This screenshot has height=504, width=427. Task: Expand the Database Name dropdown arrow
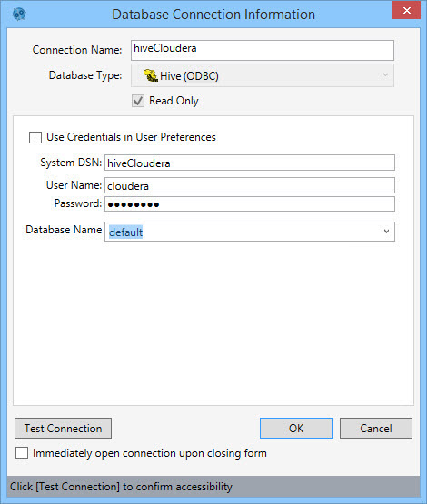(x=386, y=232)
